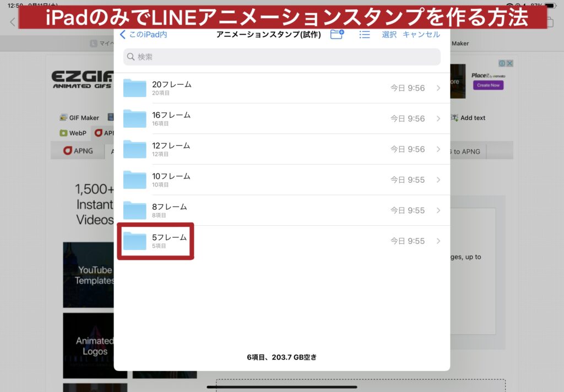Click the 20フレーム folder name text

172,85
